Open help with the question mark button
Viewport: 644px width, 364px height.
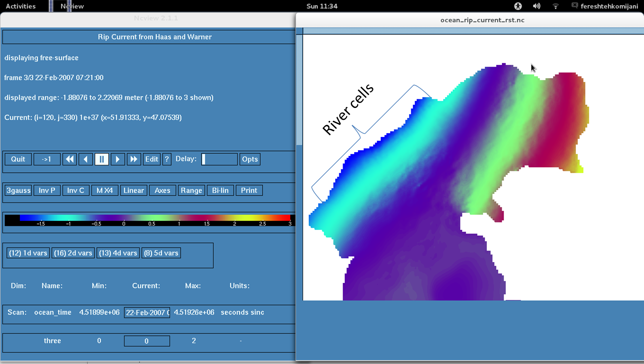pos(167,159)
